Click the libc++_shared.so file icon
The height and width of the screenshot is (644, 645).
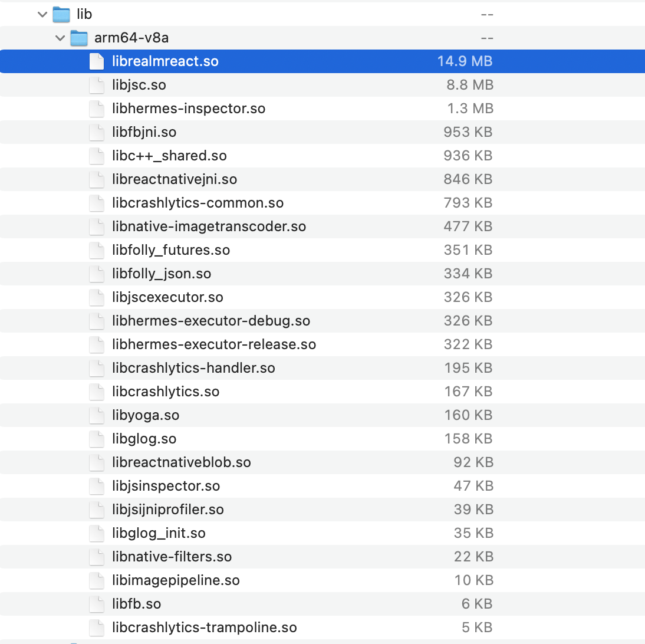point(97,156)
